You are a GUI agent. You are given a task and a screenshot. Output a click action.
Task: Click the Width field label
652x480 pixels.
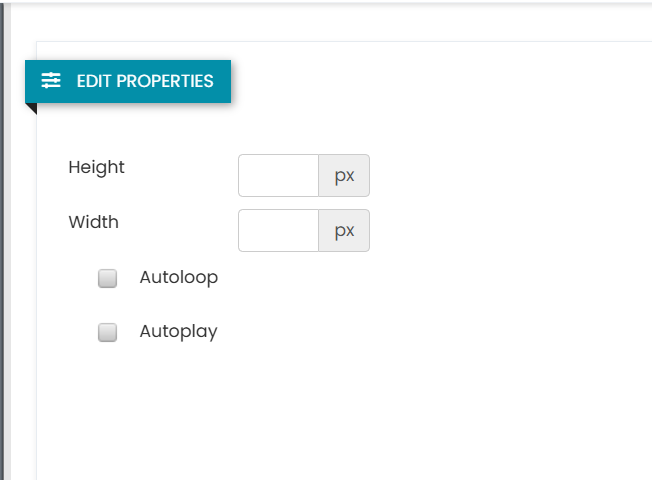tap(94, 222)
